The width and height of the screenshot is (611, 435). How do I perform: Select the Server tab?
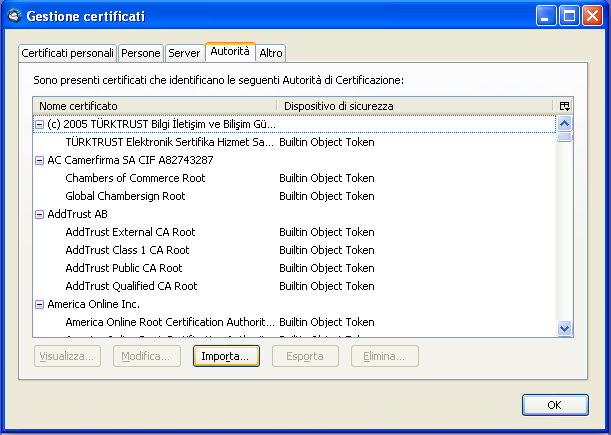tap(184, 52)
